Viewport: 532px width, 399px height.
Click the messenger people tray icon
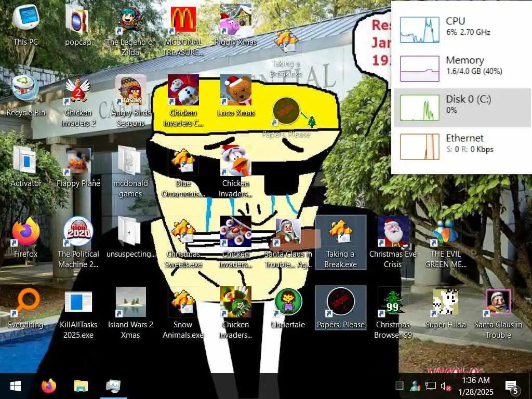click(x=415, y=386)
